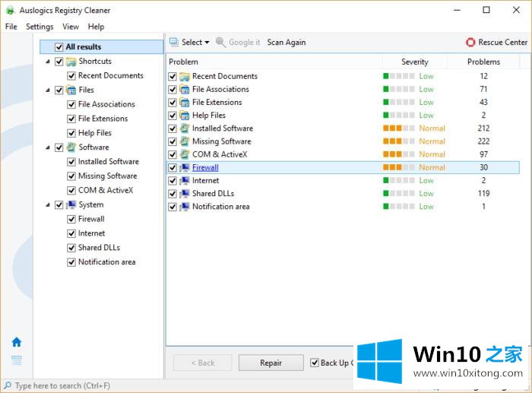The width and height of the screenshot is (532, 393).
Task: Collapse the Files tree node
Action: pos(48,90)
